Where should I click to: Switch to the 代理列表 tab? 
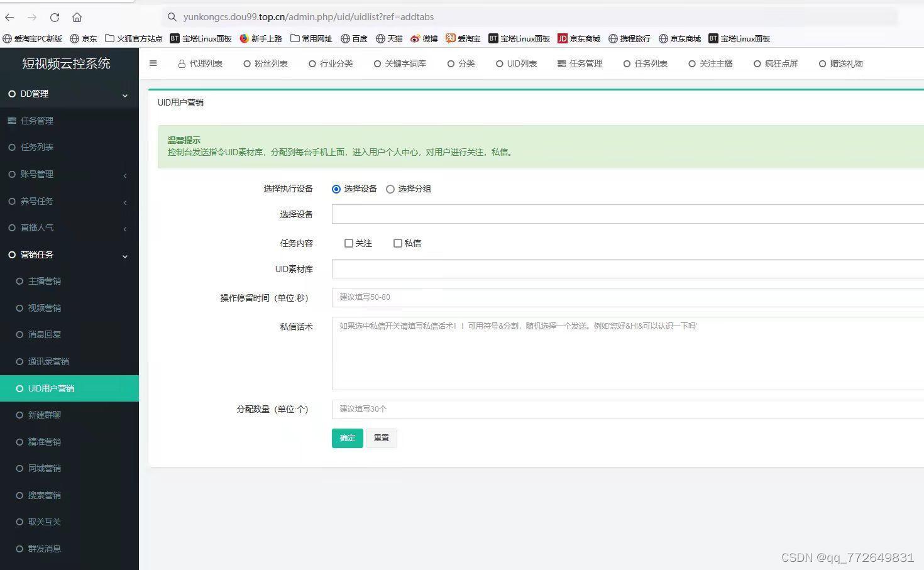[x=201, y=63]
